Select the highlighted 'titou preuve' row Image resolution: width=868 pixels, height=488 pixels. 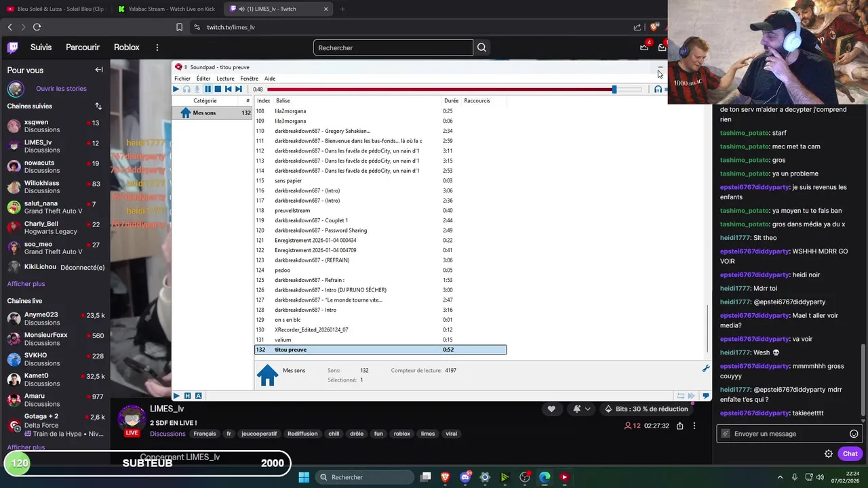point(380,350)
